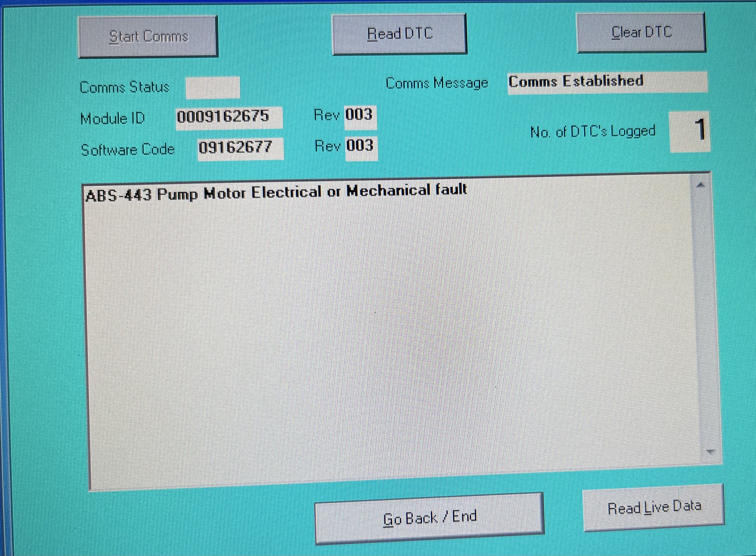Click the Comms Message label
Viewport: 756px width, 556px height.
[437, 83]
